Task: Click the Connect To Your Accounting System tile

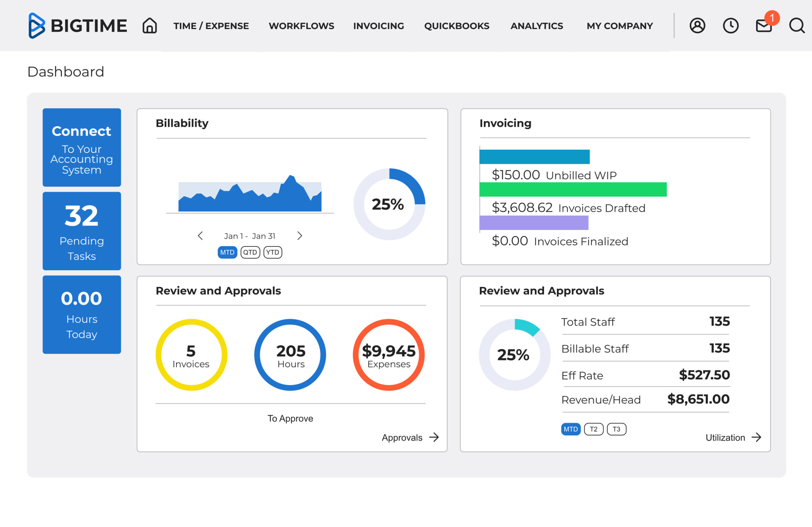Action: click(x=82, y=147)
